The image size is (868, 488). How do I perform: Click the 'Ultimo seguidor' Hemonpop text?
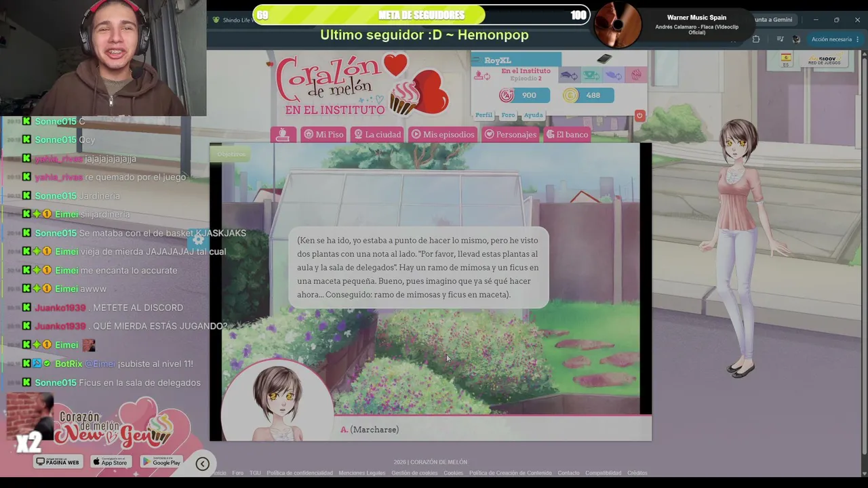pos(424,35)
